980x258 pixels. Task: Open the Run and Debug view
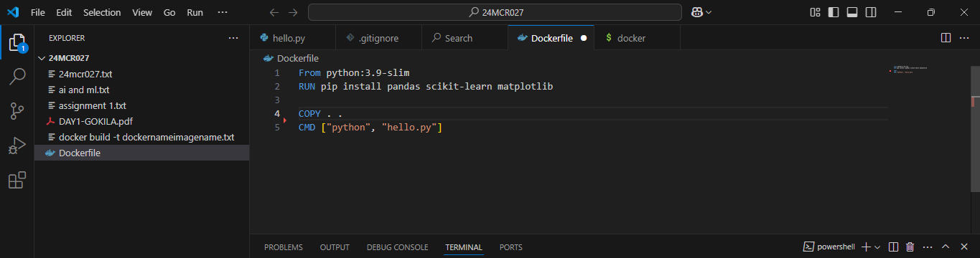(17, 145)
